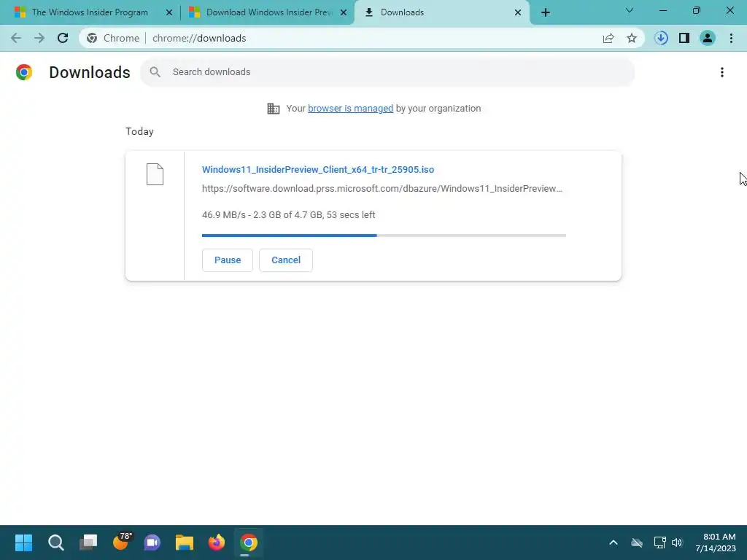Screen dimensions: 747x560
Task: Cancel the ISO download
Action: [x=286, y=260]
